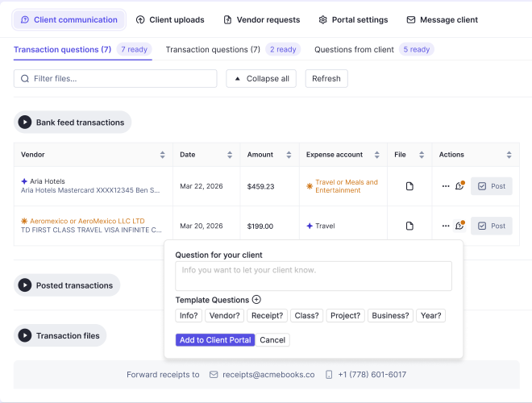
Task: Open more options for Aria Hotels row
Action: [446, 186]
